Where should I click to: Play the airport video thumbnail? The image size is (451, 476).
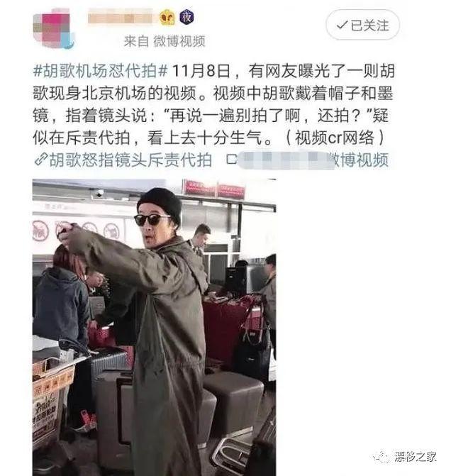click(154, 327)
